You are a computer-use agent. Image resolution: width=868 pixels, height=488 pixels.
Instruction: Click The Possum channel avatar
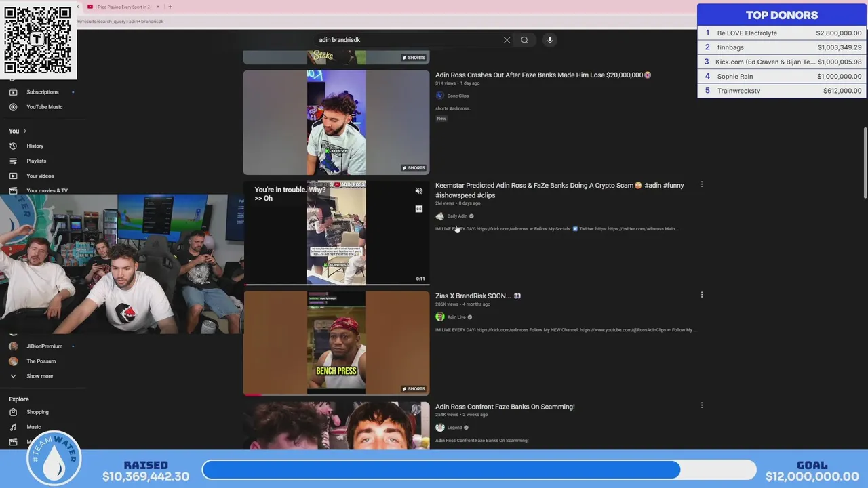tap(13, 361)
